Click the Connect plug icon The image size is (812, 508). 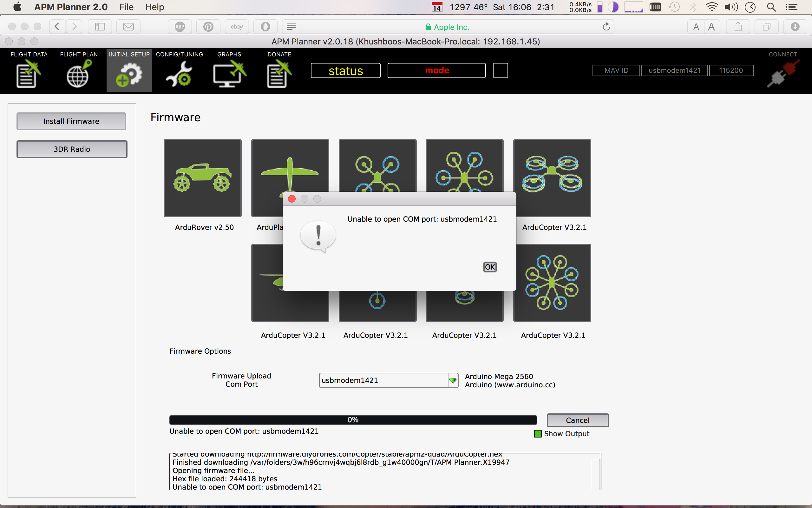click(x=783, y=74)
